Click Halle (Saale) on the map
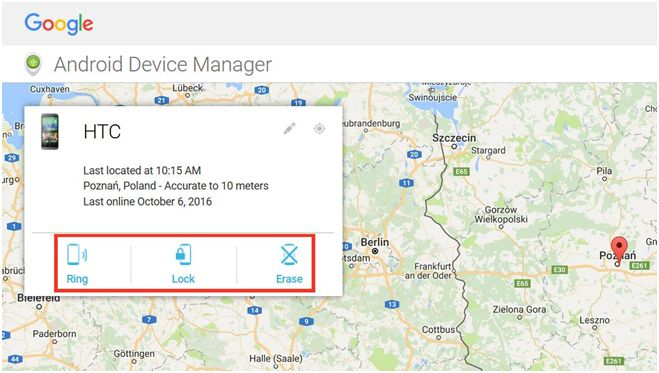659x373 pixels. pos(276,359)
